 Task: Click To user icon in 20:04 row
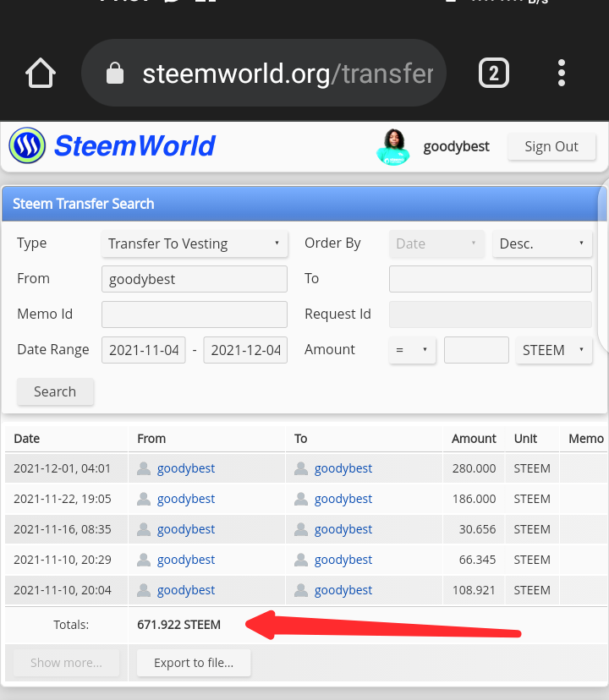click(301, 590)
